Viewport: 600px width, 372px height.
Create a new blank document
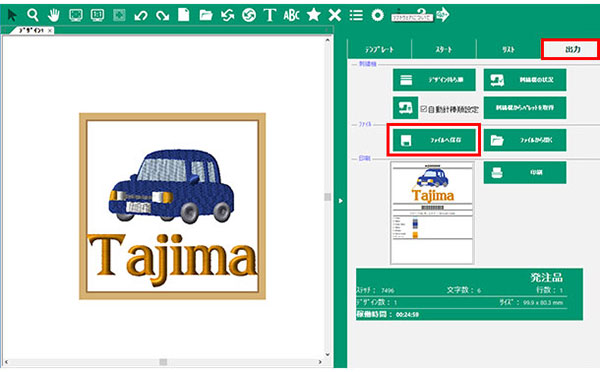tap(184, 15)
